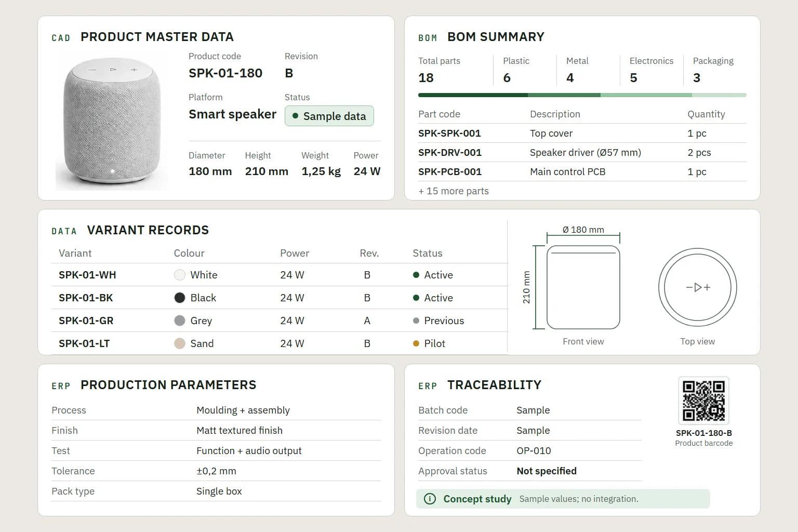Viewport: 798px width, 532px height.
Task: Click the info icon beside Concept study
Action: (430, 499)
